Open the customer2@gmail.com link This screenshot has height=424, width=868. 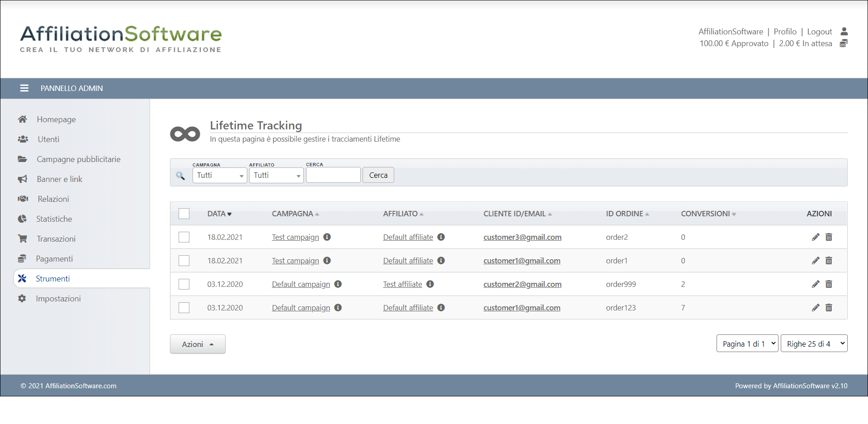coord(522,284)
